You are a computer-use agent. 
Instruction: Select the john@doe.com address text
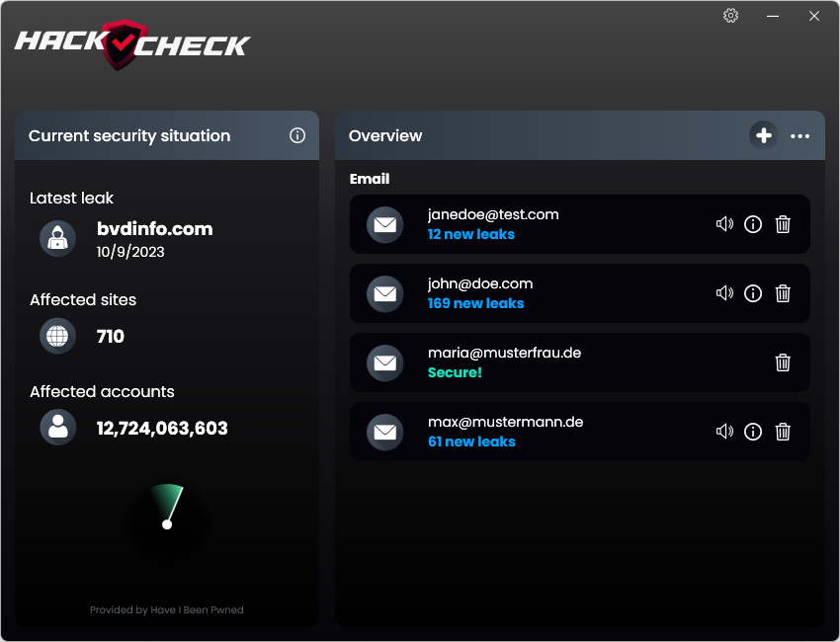(480, 283)
